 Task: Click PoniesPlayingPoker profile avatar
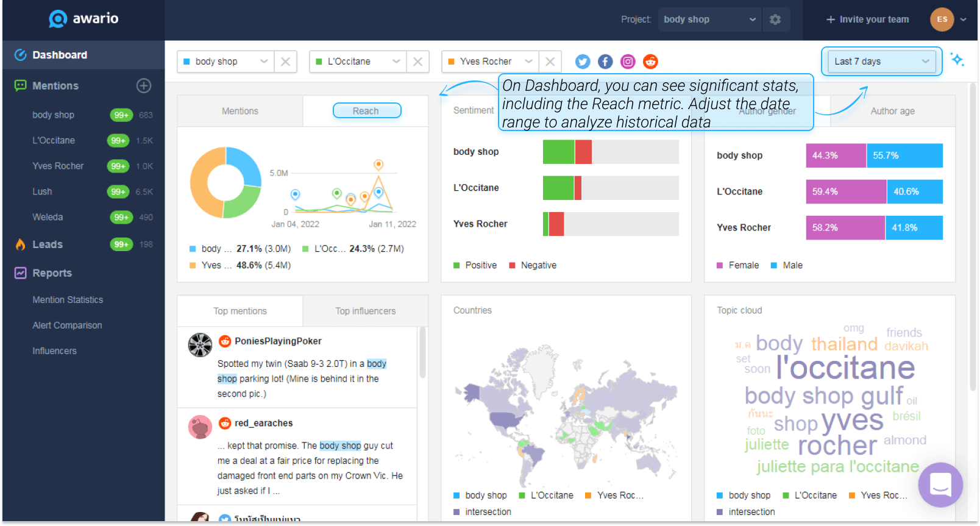pyautogui.click(x=200, y=345)
